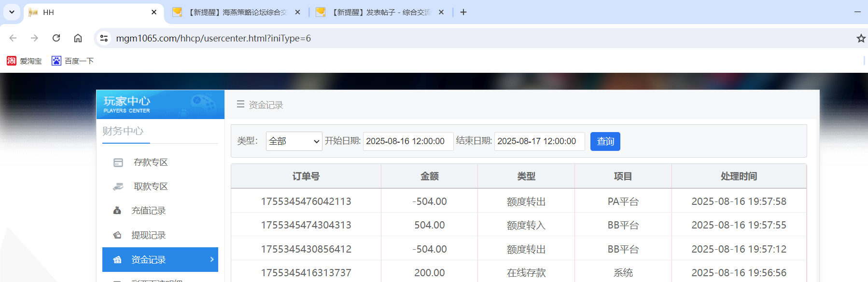The height and width of the screenshot is (282, 868).
Task: Open the 爱淘宝 bookmark
Action: coord(24,61)
